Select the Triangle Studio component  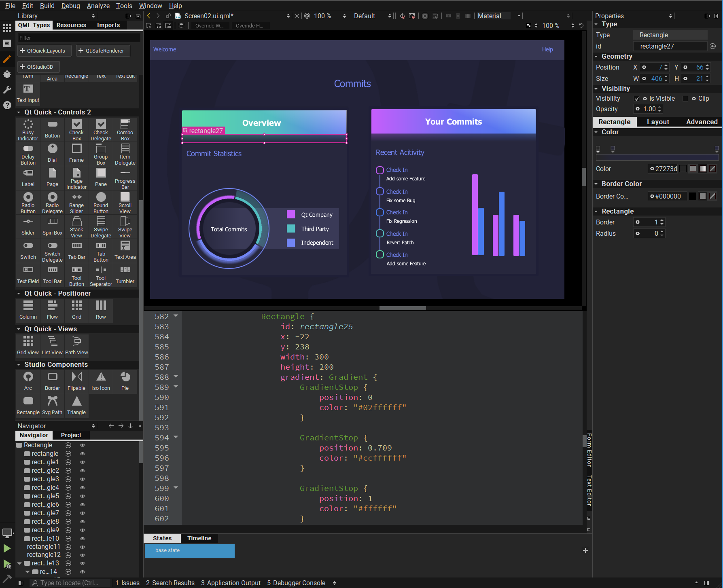[x=76, y=401]
